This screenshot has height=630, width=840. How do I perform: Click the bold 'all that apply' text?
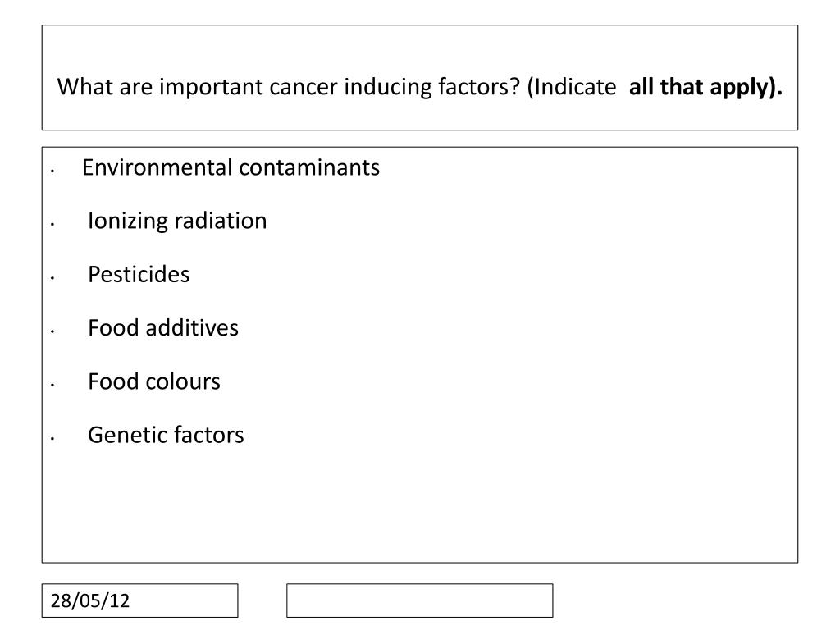coord(705,87)
